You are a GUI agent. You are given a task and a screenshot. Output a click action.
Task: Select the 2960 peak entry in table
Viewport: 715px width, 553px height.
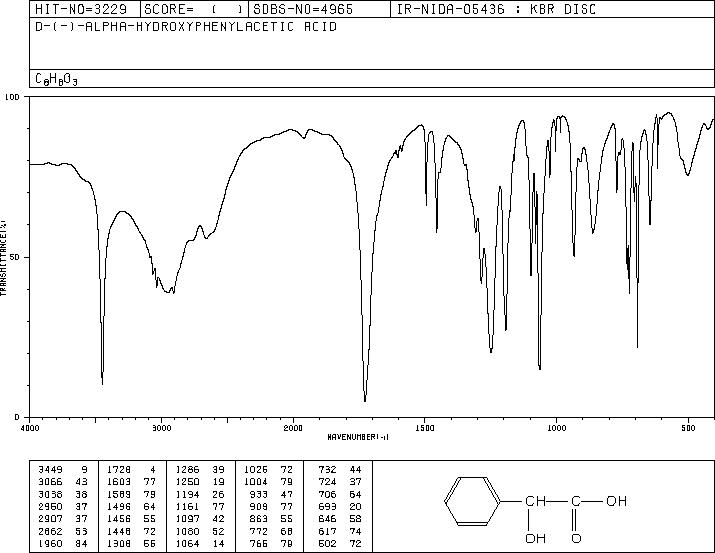pyautogui.click(x=63, y=506)
